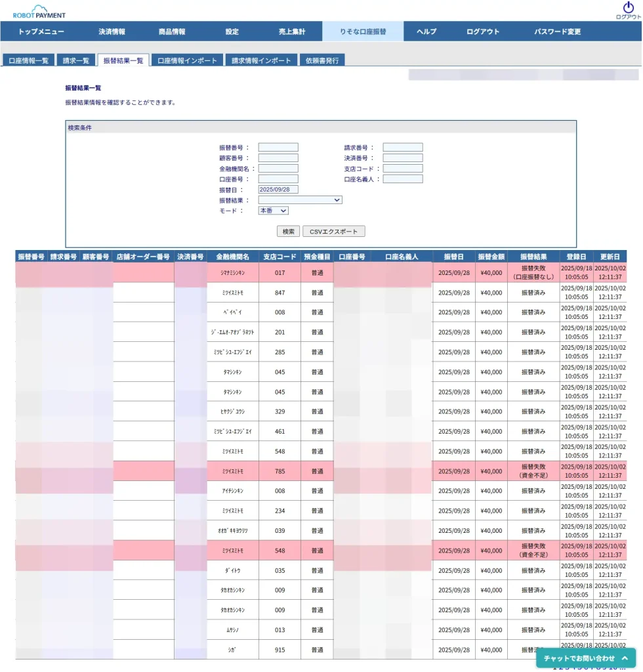Open the モード dropdown showing 本番
Screen dimensions: 643x672
pyautogui.click(x=273, y=211)
